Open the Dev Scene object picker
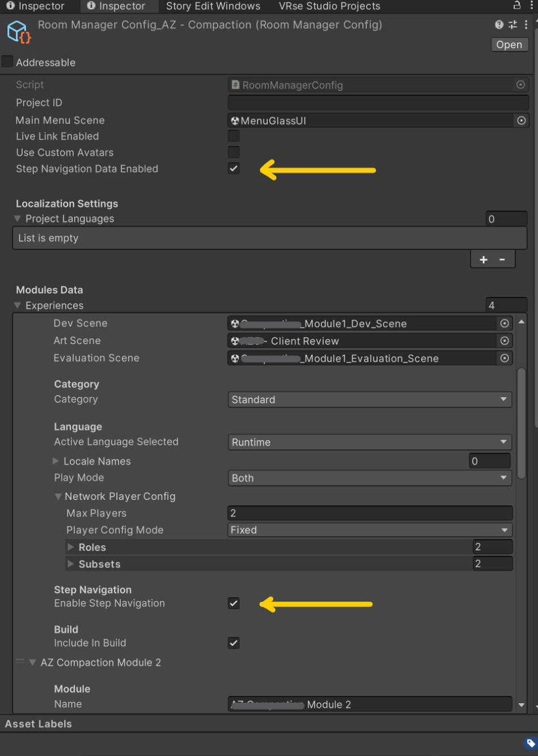This screenshot has width=538, height=756. [x=503, y=323]
